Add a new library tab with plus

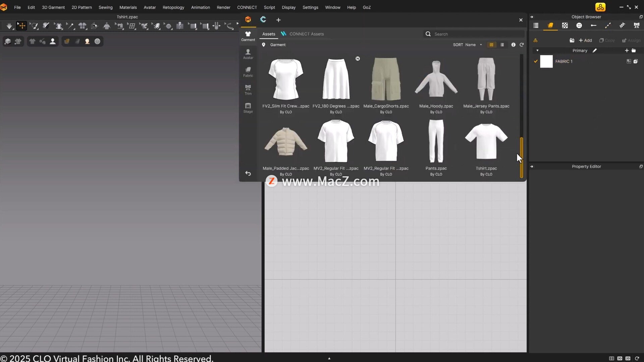[x=278, y=20]
